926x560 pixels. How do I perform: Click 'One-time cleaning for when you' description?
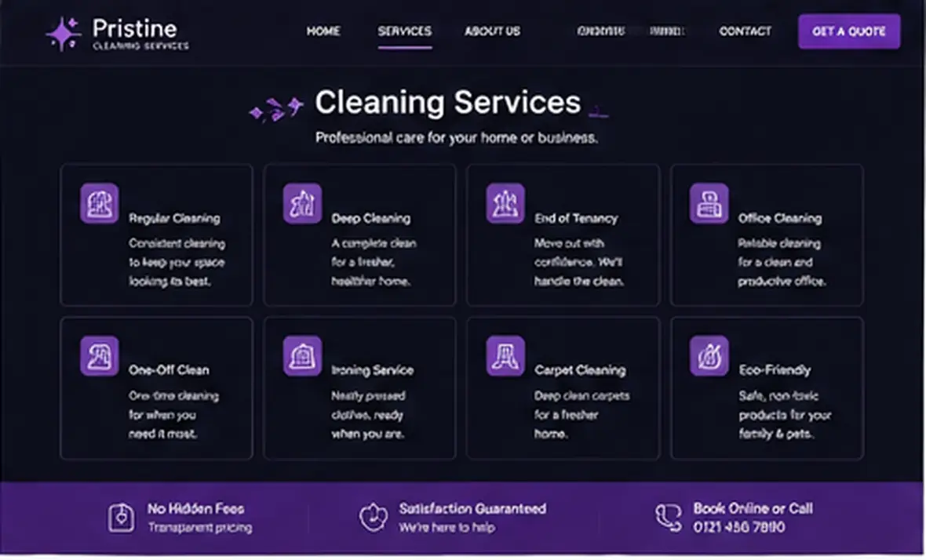(173, 414)
